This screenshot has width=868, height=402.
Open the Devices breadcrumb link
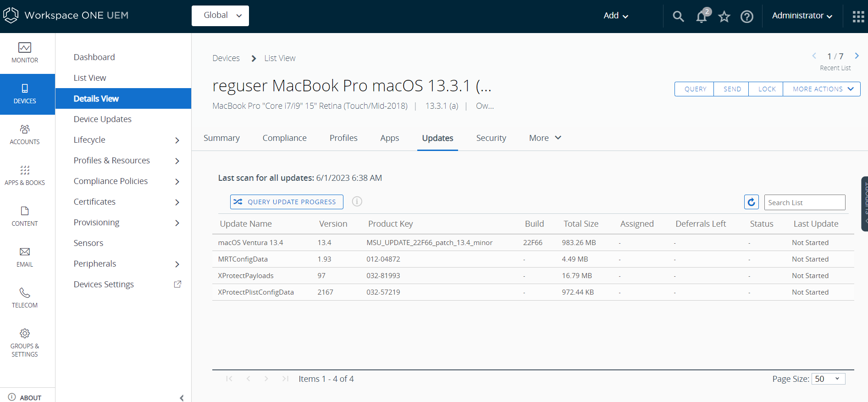(226, 58)
